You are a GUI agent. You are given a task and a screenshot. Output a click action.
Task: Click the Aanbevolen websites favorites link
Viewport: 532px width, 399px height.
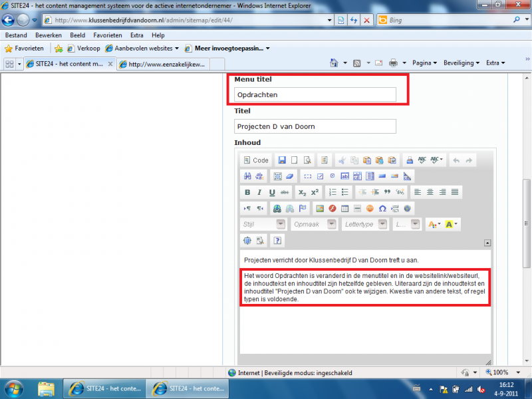coord(142,49)
